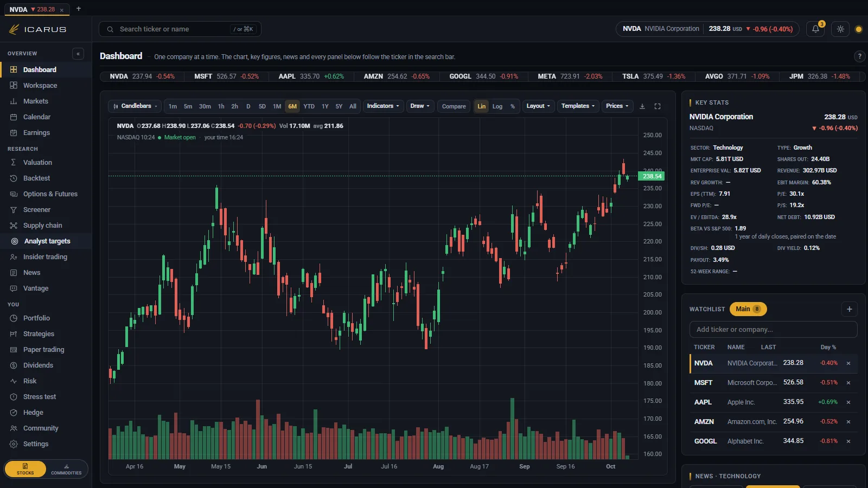Select the Stocks mode toggle
Screen dimensions: 868x488
(x=25, y=470)
